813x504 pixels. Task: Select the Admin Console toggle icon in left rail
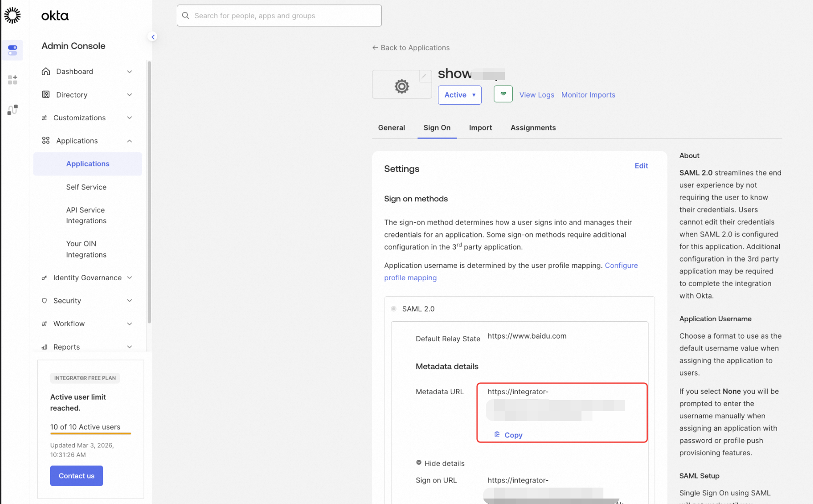tap(12, 50)
